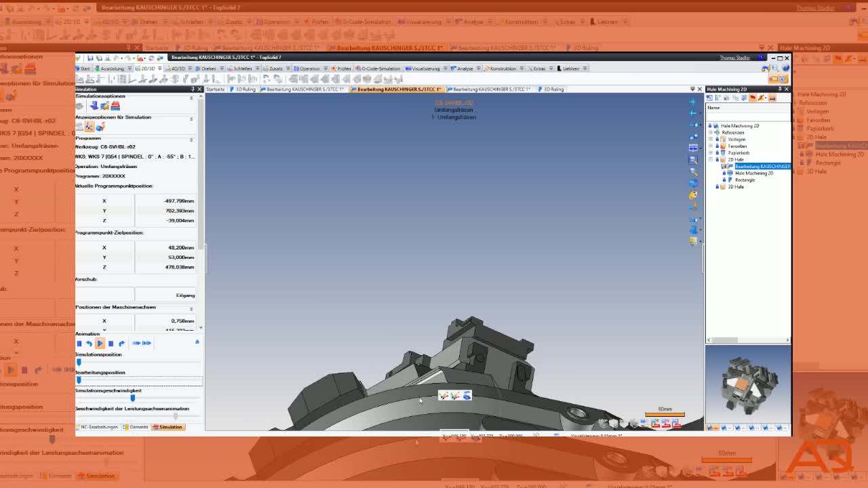Open the Drehen ribbon tab
The image size is (868, 488).
point(206,68)
